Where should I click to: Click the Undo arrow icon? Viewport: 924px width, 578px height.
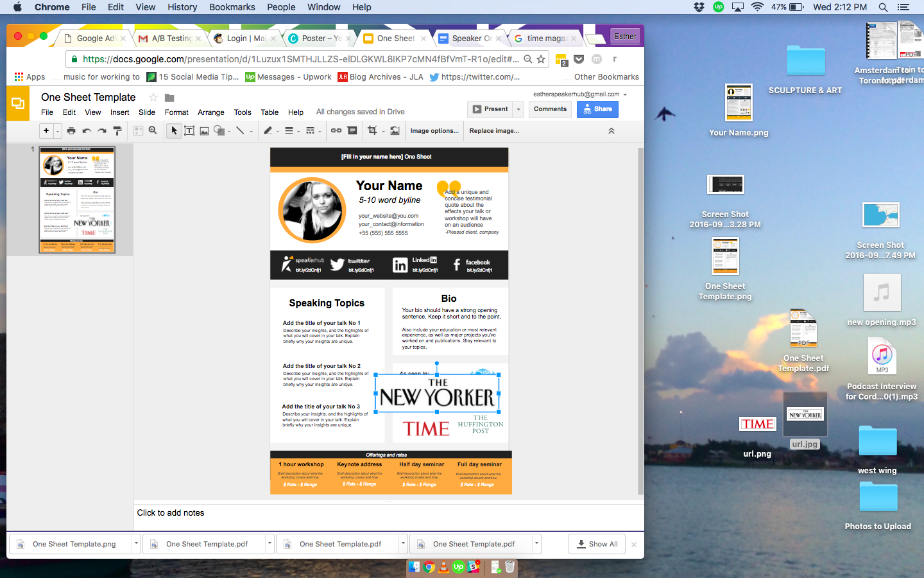87,130
